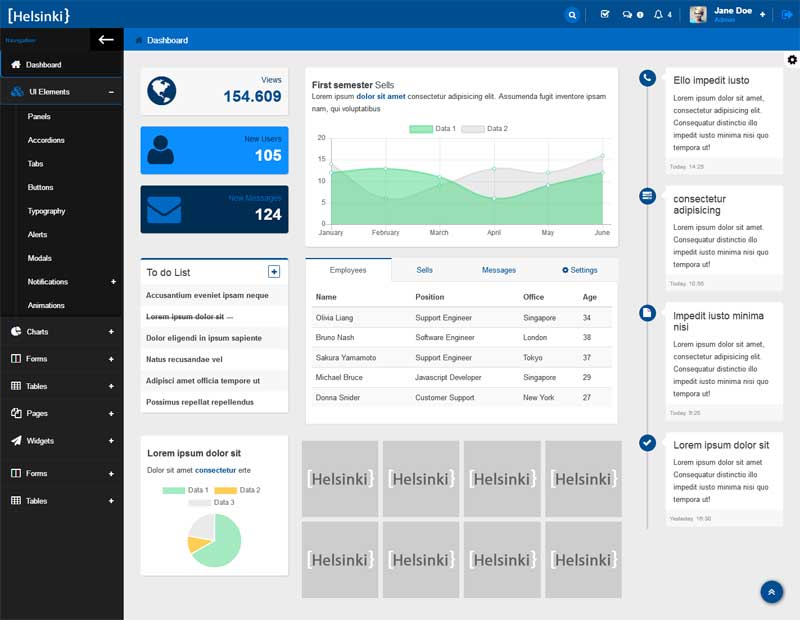This screenshot has height=620, width=800.
Task: Switch to the Messages tab
Action: pos(498,270)
